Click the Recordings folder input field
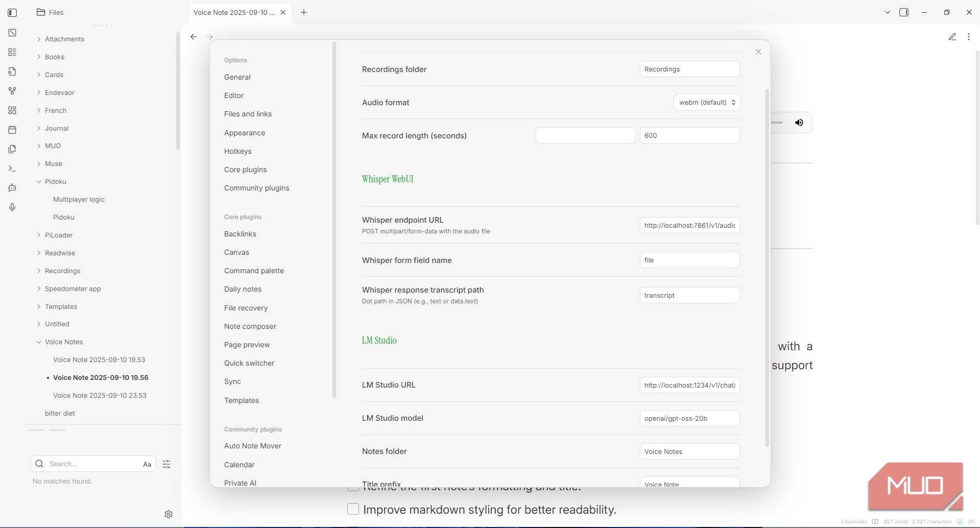 click(689, 69)
